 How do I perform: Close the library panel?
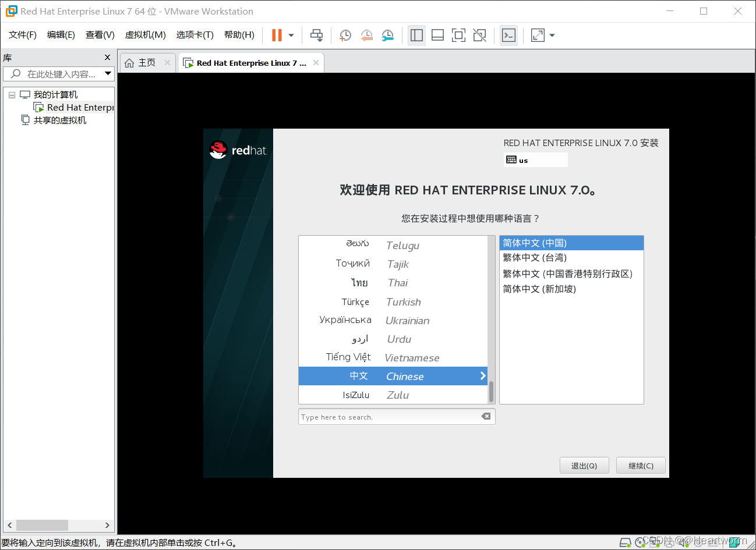pos(107,57)
